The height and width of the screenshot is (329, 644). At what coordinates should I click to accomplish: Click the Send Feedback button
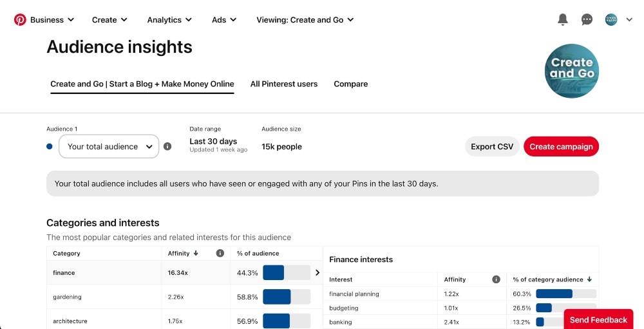click(598, 319)
